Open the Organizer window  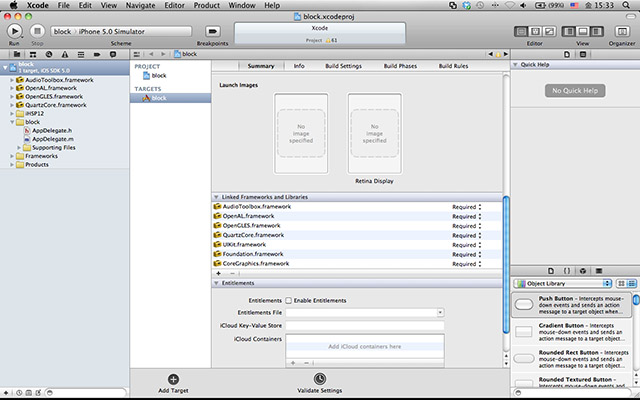coord(622,31)
